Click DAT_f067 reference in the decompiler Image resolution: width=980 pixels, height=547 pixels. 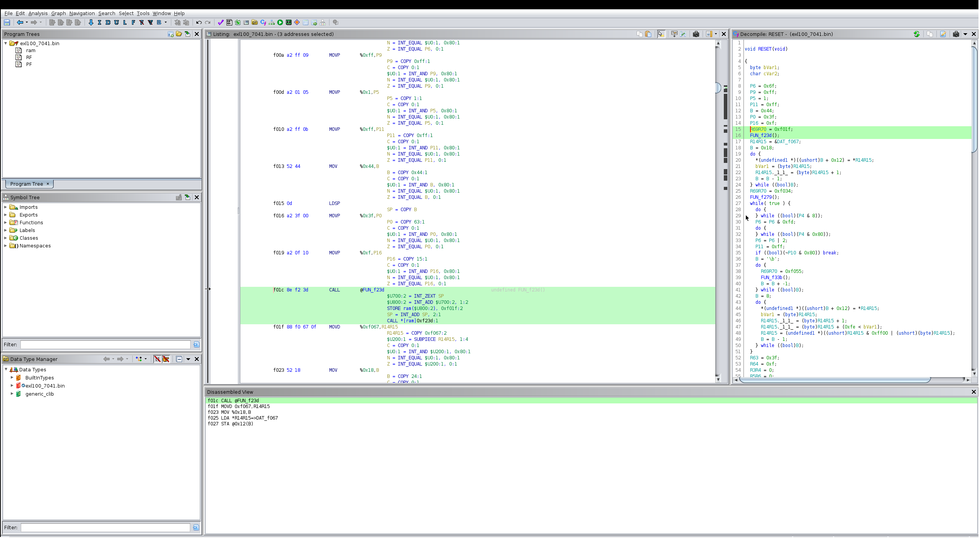point(787,142)
